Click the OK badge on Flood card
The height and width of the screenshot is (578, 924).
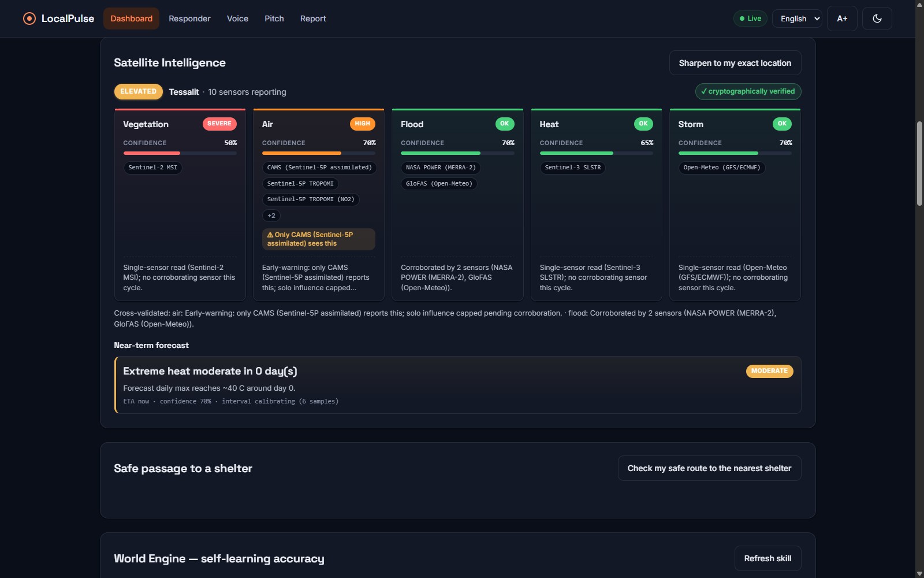(505, 124)
